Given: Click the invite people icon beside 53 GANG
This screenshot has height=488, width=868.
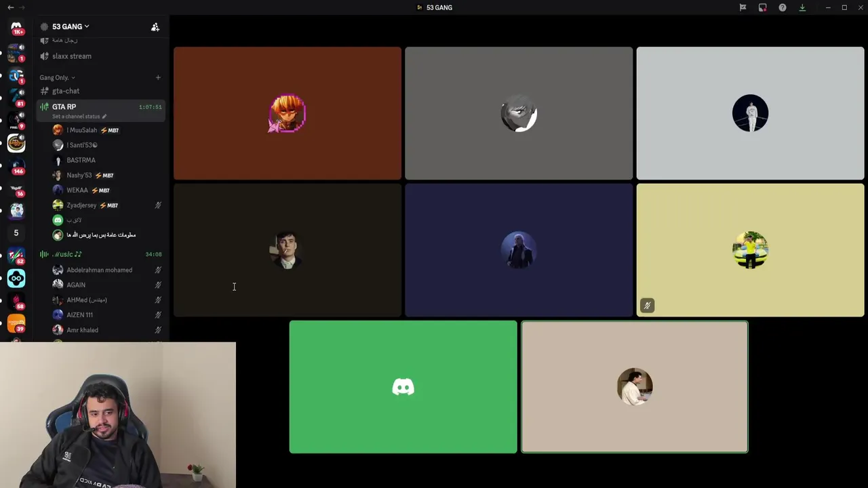Looking at the screenshot, I should tap(155, 26).
